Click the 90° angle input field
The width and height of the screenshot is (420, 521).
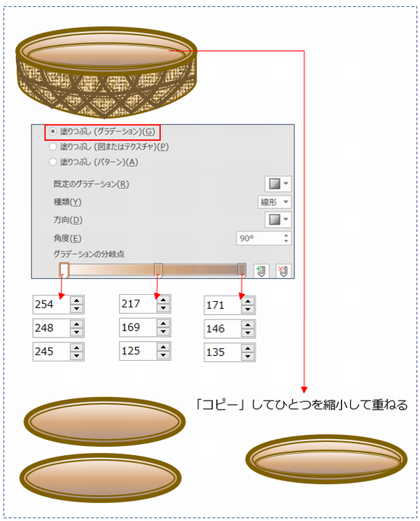[259, 238]
